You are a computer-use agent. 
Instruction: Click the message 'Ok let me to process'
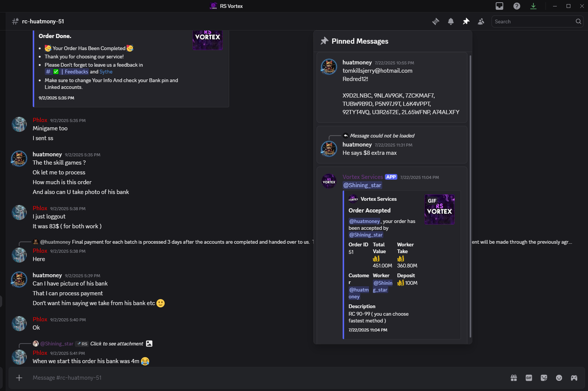coord(59,173)
